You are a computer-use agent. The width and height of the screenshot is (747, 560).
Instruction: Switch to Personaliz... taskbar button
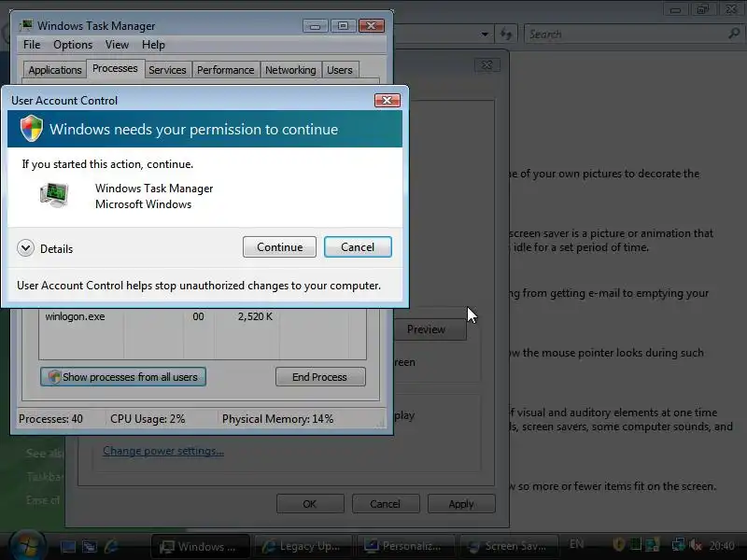click(406, 546)
